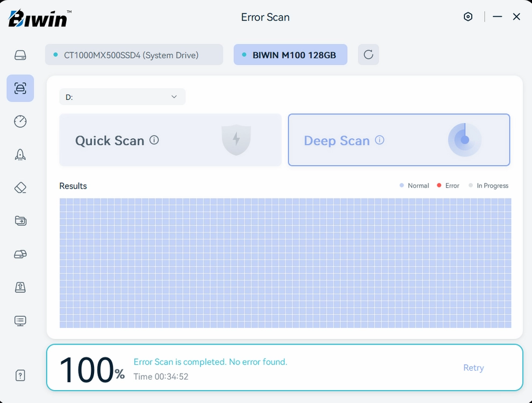The image size is (532, 403).
Task: Select the Error Scan sidebar icon
Action: click(20, 88)
